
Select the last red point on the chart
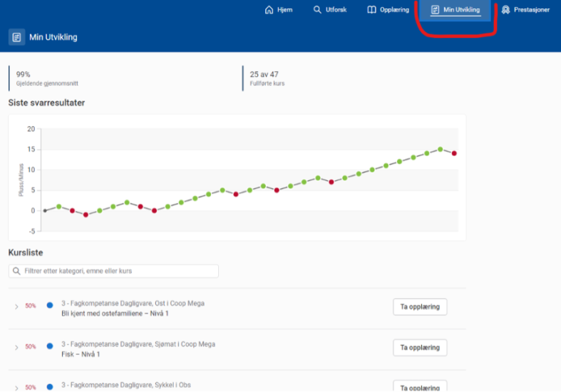click(454, 153)
